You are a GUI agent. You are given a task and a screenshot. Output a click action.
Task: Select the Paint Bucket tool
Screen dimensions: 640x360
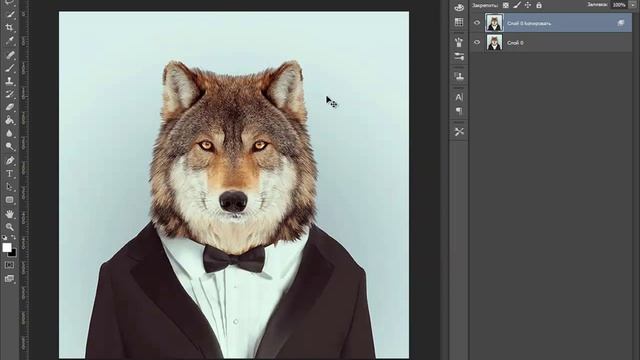point(10,120)
